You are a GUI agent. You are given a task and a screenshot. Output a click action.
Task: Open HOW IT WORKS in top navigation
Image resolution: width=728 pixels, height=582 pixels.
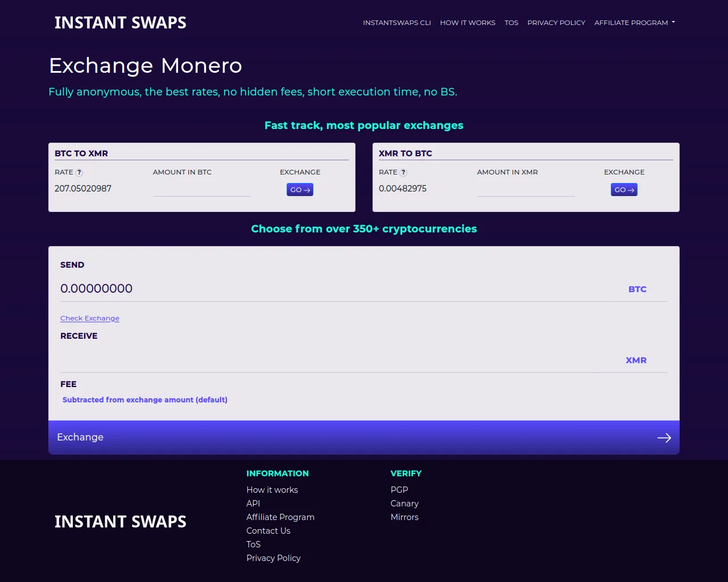[468, 23]
